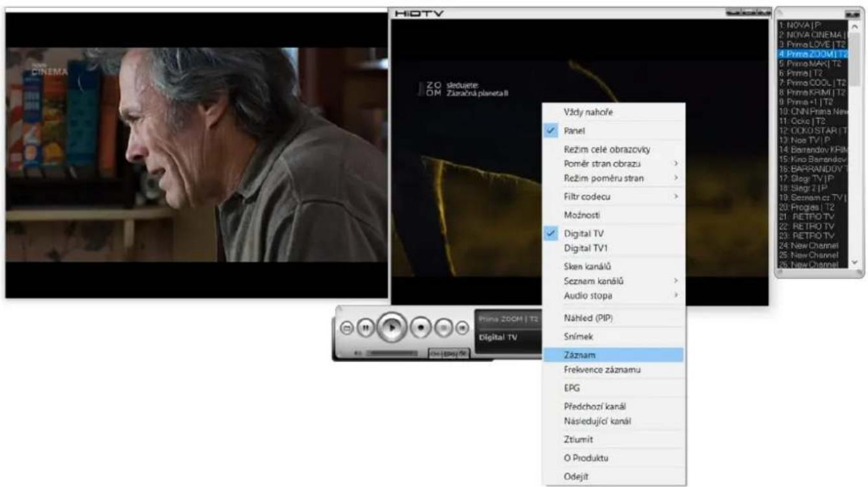Expand 'Režim poměru stran' submenu

pos(613,178)
